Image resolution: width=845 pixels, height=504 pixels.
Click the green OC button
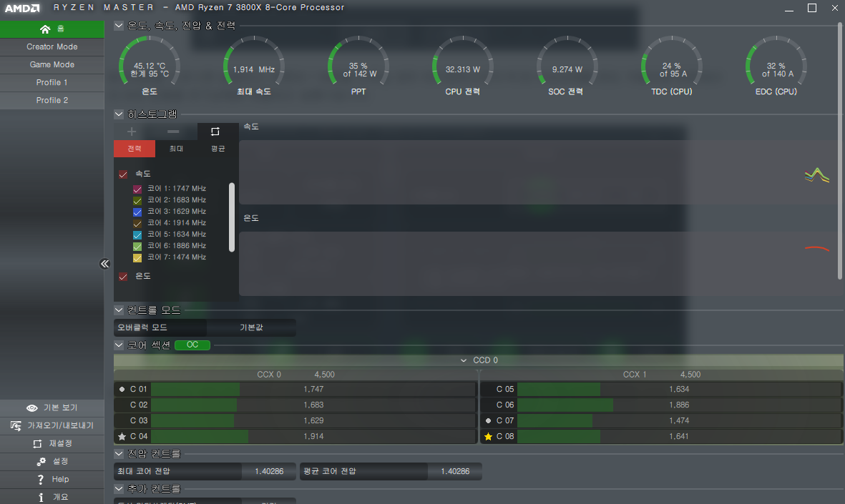click(x=192, y=345)
